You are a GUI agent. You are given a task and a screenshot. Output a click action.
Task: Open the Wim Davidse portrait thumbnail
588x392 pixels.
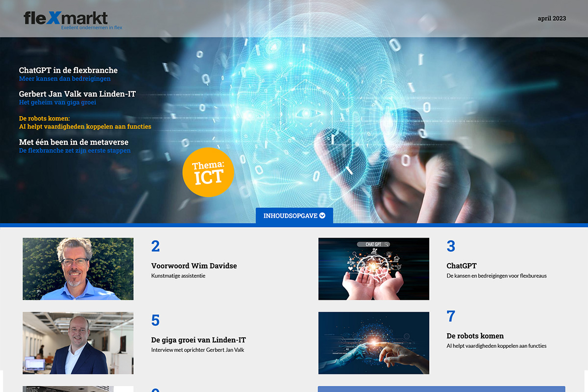pyautogui.click(x=78, y=269)
